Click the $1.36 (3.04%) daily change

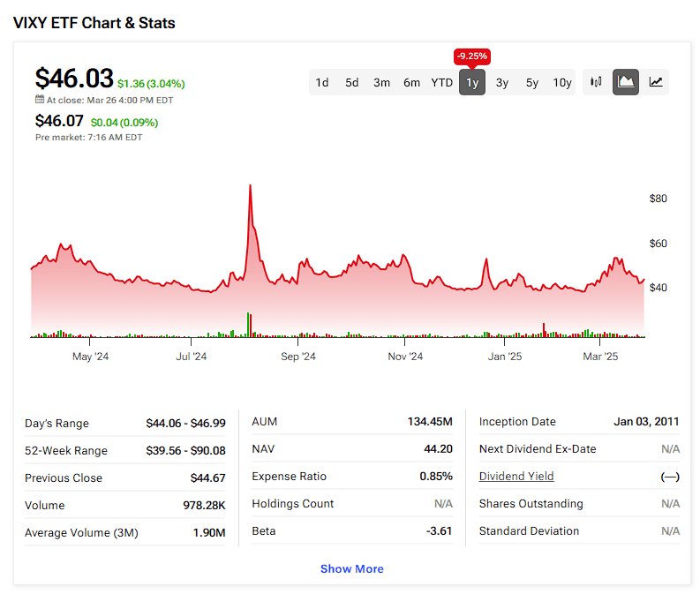point(151,84)
